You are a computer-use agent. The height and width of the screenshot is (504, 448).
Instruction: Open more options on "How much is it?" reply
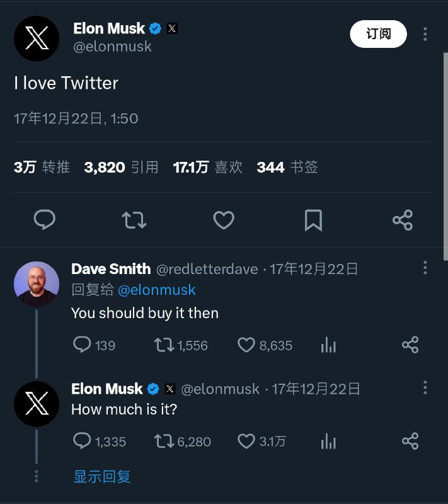click(425, 387)
